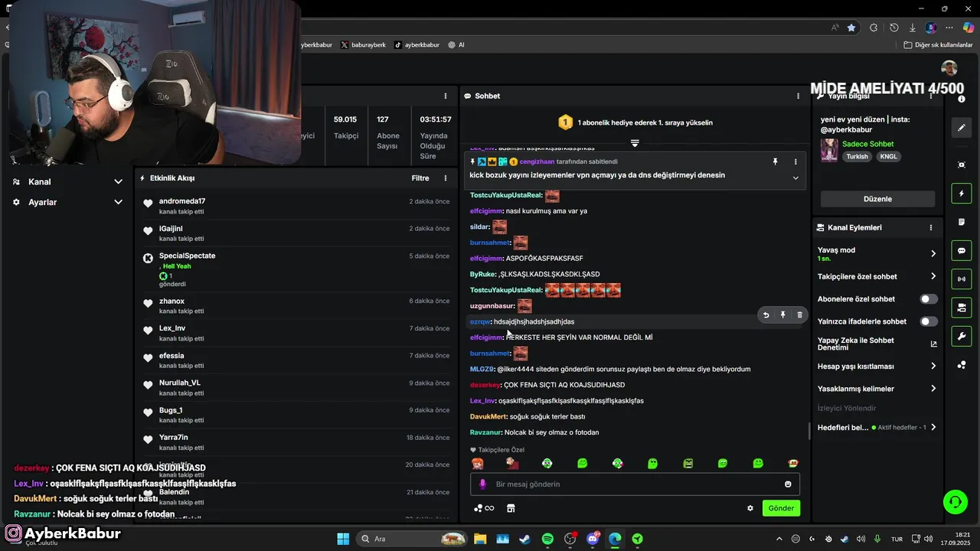The width and height of the screenshot is (980, 551).
Task: Click the Turkish tag
Action: click(x=857, y=157)
